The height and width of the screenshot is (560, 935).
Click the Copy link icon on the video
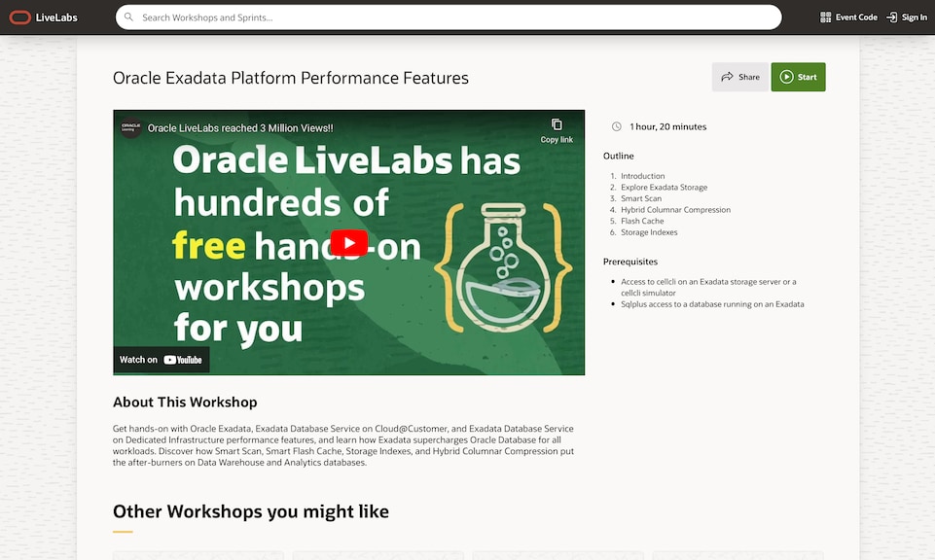click(557, 125)
